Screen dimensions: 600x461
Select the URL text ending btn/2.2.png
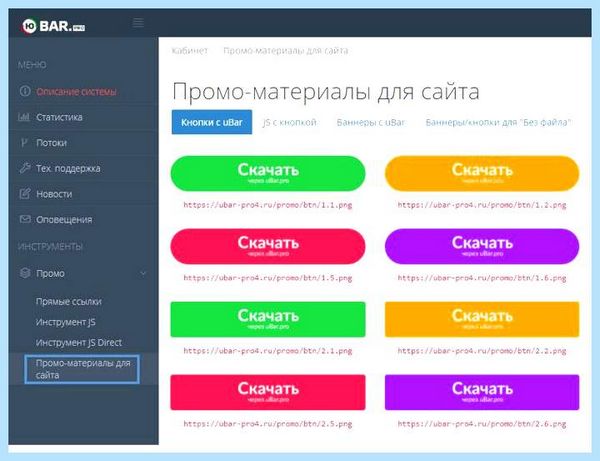pyautogui.click(x=482, y=351)
